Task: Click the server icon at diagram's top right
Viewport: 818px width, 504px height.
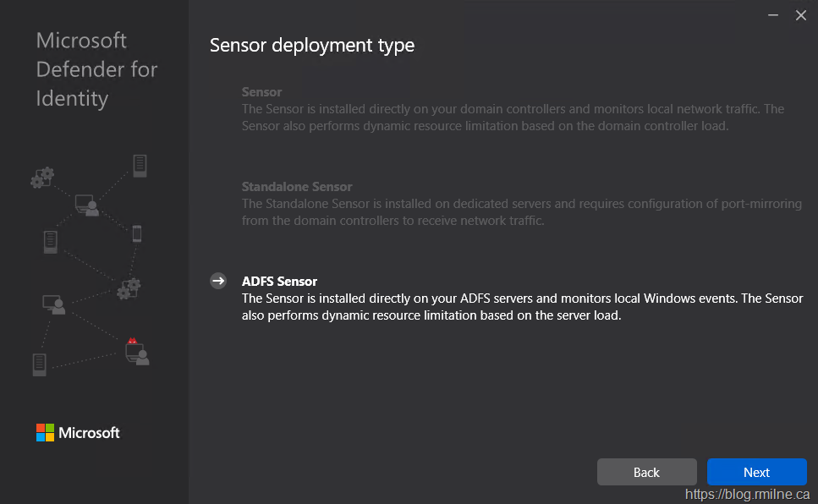Action: click(140, 166)
